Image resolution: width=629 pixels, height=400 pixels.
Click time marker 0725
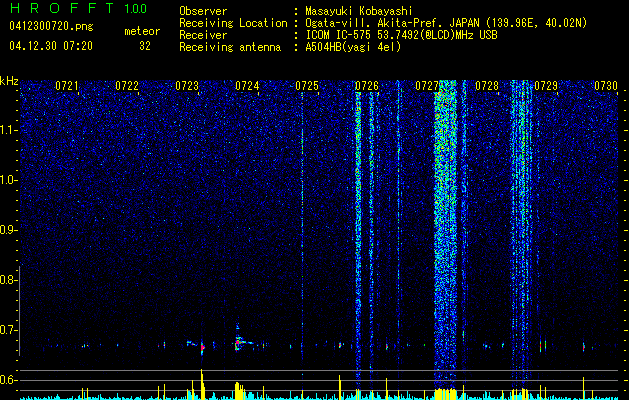pyautogui.click(x=307, y=85)
